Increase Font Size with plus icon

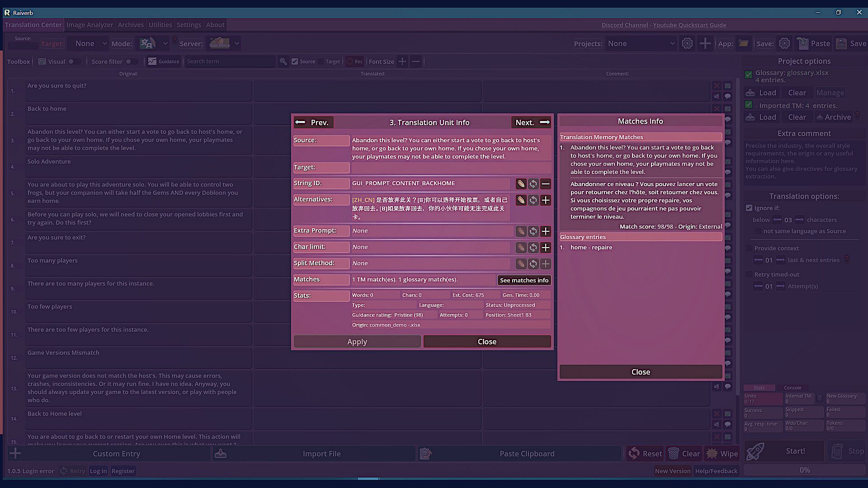click(402, 61)
